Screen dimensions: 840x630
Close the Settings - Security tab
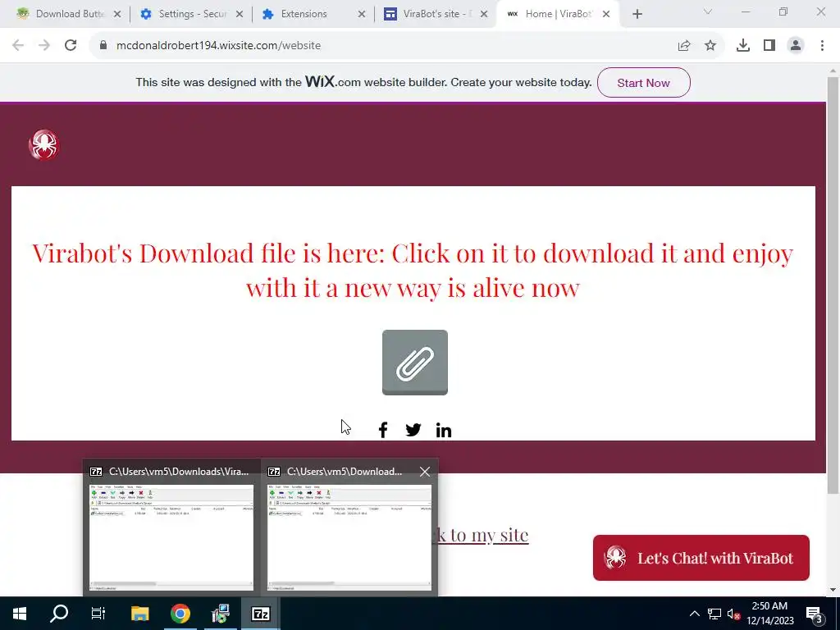point(240,15)
